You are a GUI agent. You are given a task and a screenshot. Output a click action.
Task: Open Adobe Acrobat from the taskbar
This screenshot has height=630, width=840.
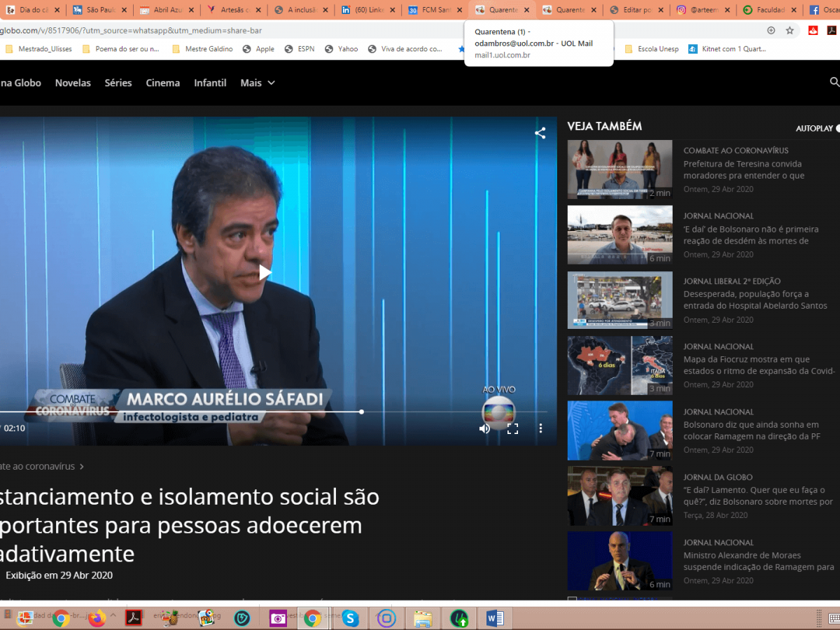coord(134,618)
